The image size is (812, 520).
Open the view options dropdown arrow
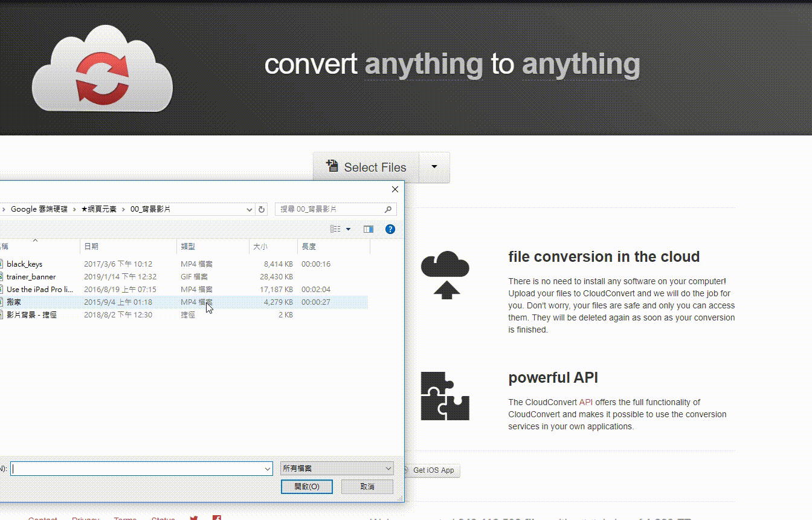pyautogui.click(x=348, y=229)
